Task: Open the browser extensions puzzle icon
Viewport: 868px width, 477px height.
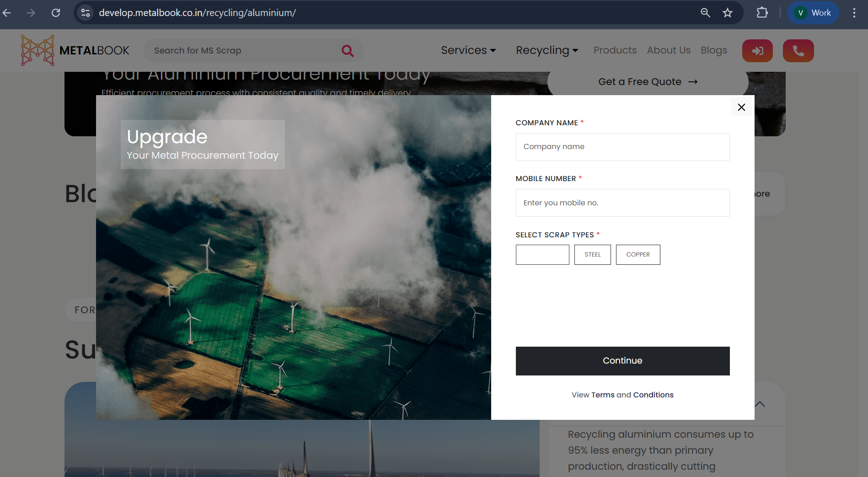Action: pyautogui.click(x=762, y=13)
